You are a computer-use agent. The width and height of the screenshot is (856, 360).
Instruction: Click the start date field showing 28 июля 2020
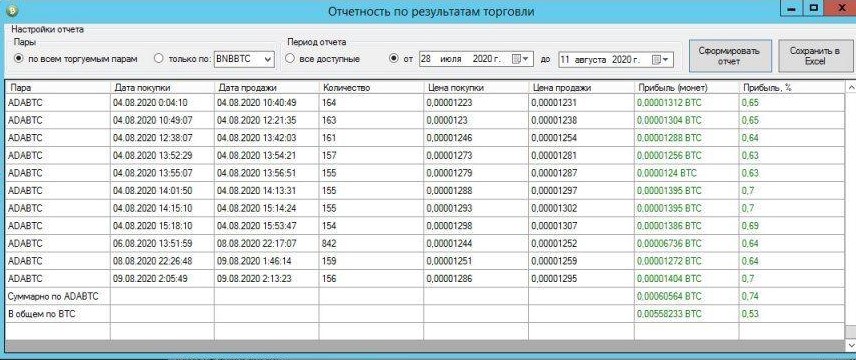tap(465, 59)
